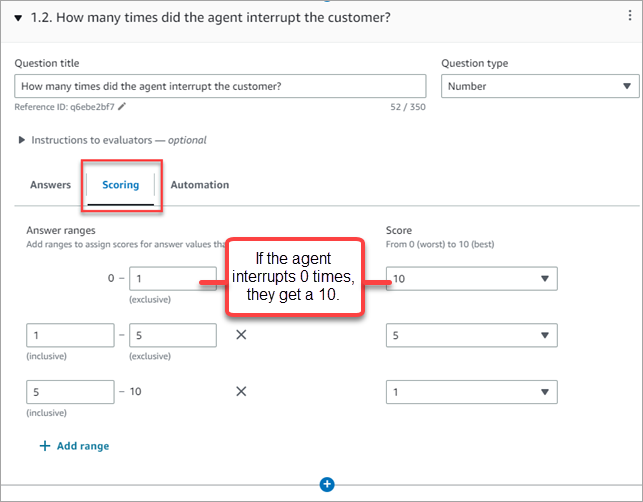This screenshot has height=502, width=643.
Task: Click the first range exclusive upper bound field
Action: 172,280
